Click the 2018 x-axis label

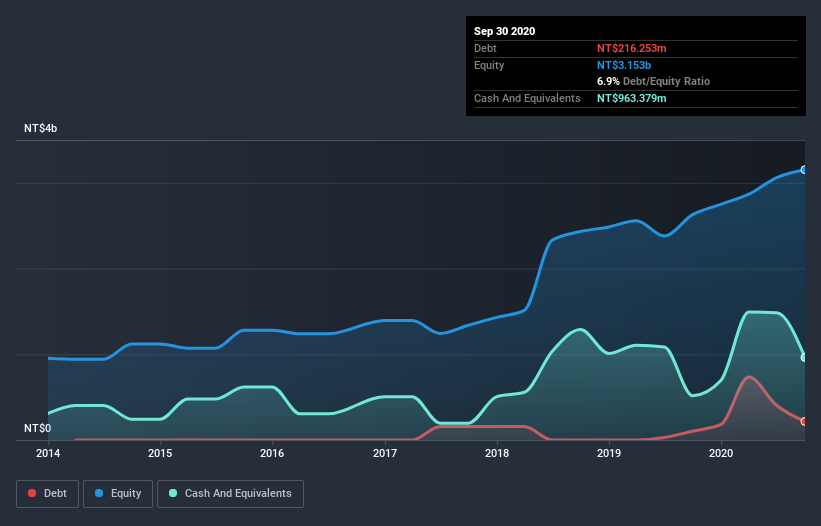point(497,453)
